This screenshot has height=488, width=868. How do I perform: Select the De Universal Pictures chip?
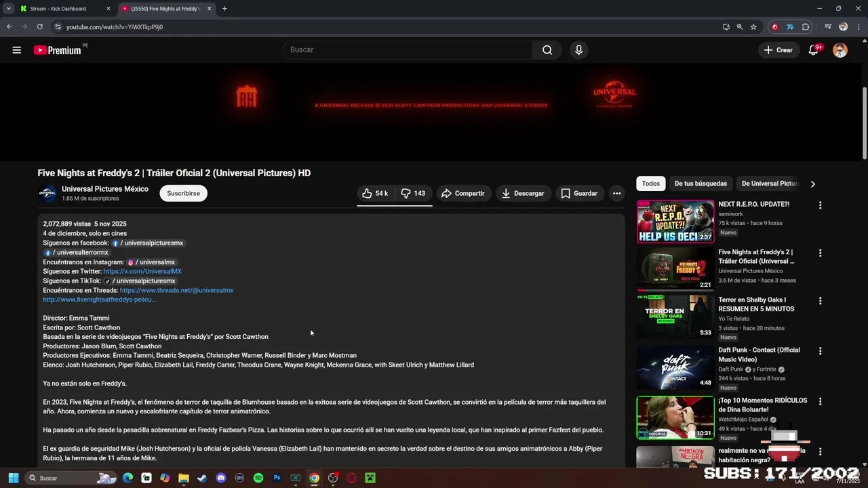coord(770,184)
